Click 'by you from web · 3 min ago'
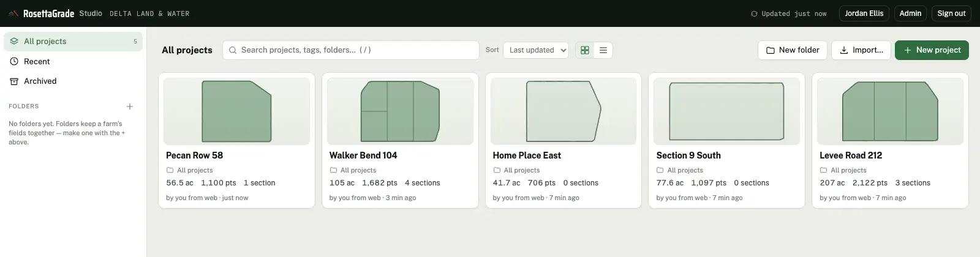The height and width of the screenshot is (257, 980). pos(372,198)
